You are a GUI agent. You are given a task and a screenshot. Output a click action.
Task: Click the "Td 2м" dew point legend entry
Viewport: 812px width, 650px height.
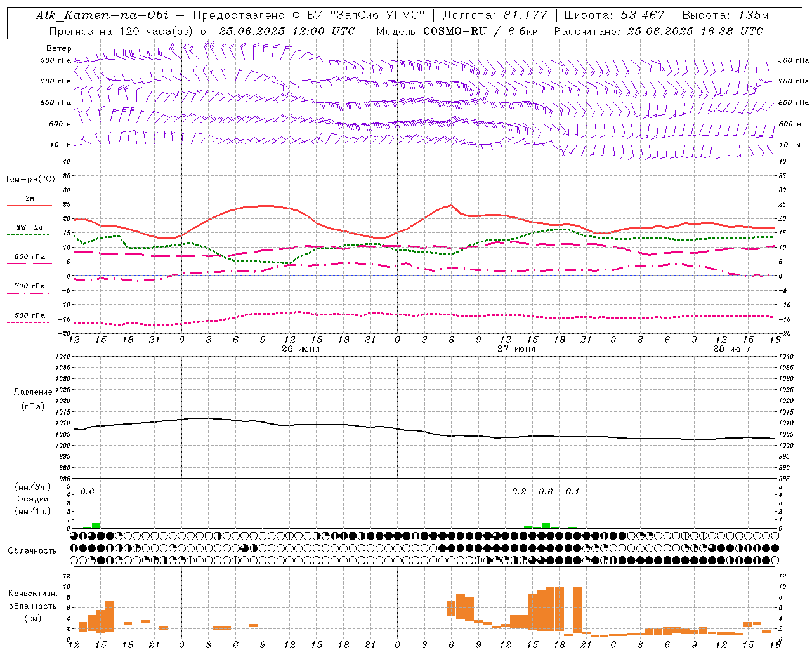[x=30, y=227]
